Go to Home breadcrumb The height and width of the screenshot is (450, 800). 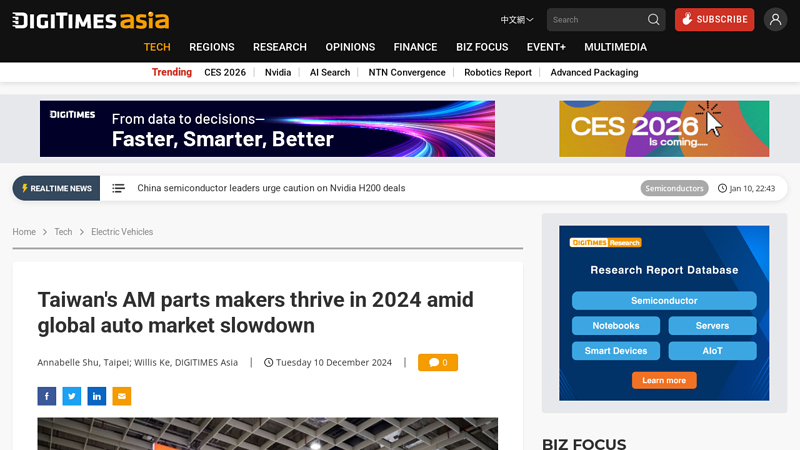click(x=24, y=232)
